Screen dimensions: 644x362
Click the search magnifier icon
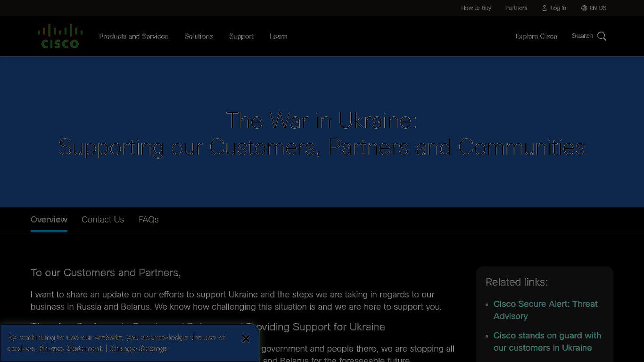pos(602,36)
